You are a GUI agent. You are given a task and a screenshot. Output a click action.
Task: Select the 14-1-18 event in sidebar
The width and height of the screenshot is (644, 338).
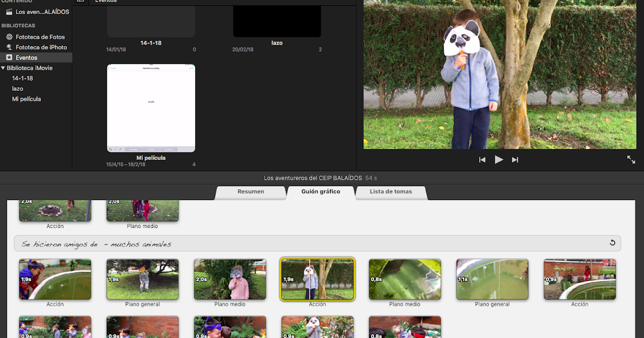(x=23, y=78)
